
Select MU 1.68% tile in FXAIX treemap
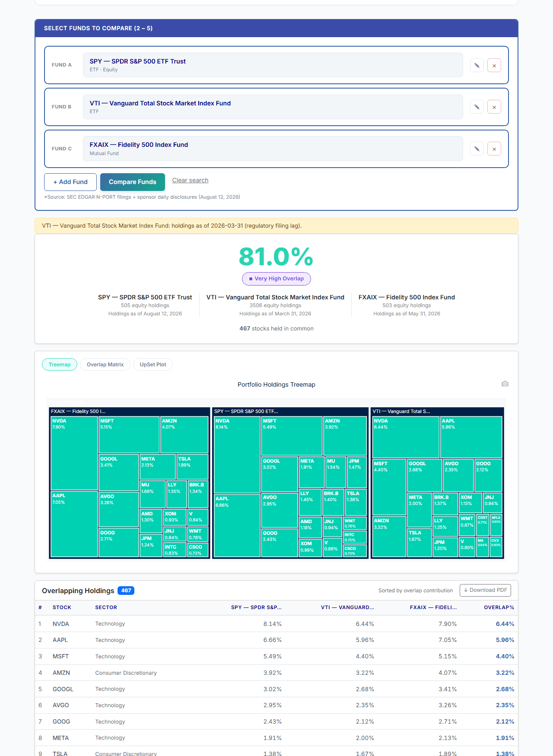pyautogui.click(x=153, y=494)
